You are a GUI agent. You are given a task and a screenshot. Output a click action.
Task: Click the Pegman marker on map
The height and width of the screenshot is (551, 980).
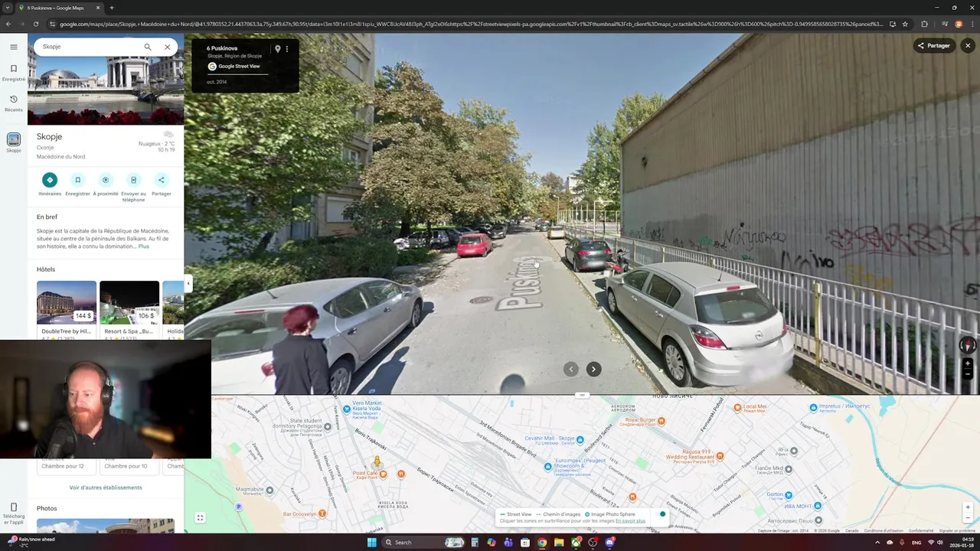tap(377, 462)
